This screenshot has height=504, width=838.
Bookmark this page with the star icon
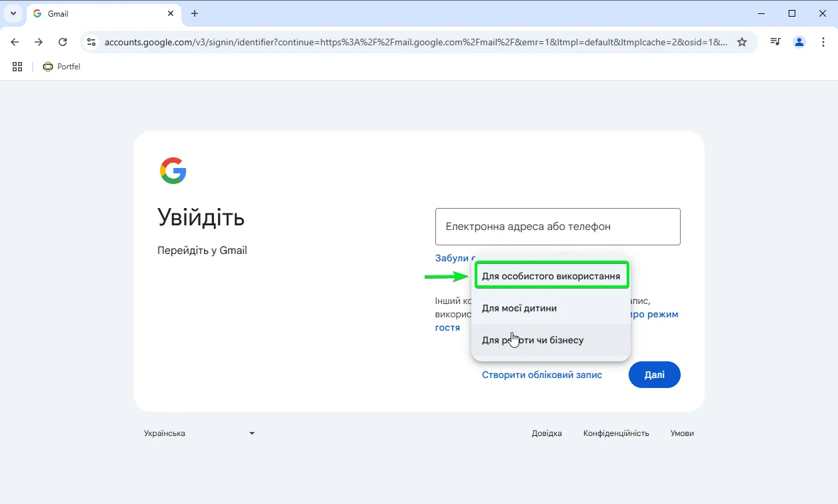pos(742,42)
